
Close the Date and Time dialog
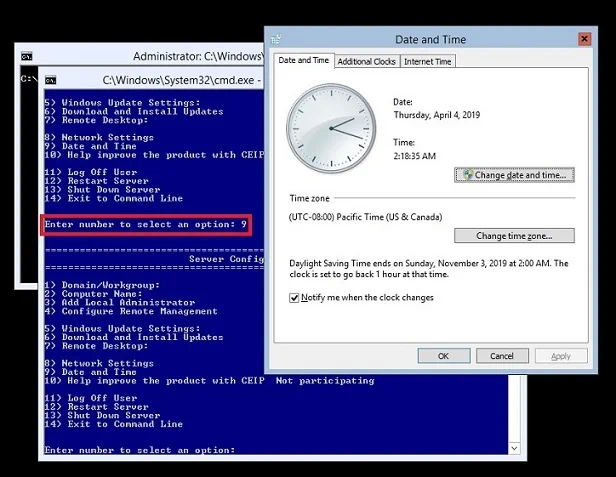[x=584, y=39]
